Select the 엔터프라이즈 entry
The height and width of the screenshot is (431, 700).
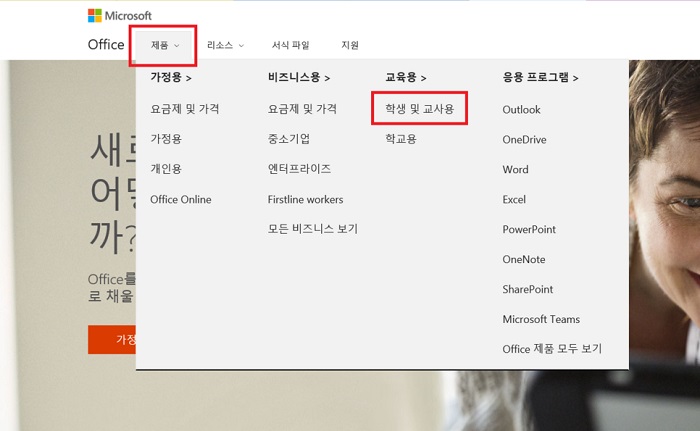[300, 169]
